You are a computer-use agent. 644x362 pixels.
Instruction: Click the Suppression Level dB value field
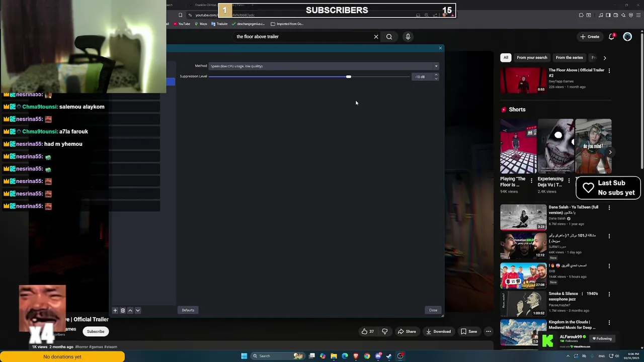(423, 76)
